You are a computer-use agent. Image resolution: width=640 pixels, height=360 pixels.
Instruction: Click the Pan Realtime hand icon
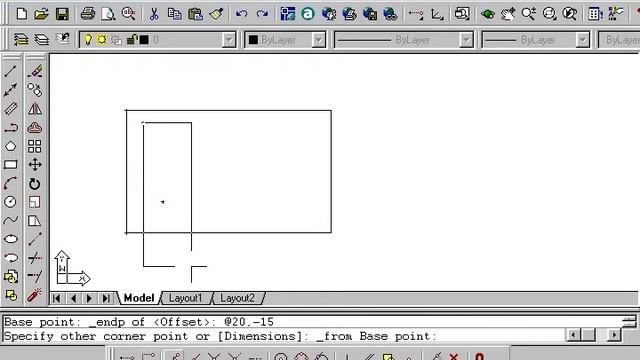(508, 14)
